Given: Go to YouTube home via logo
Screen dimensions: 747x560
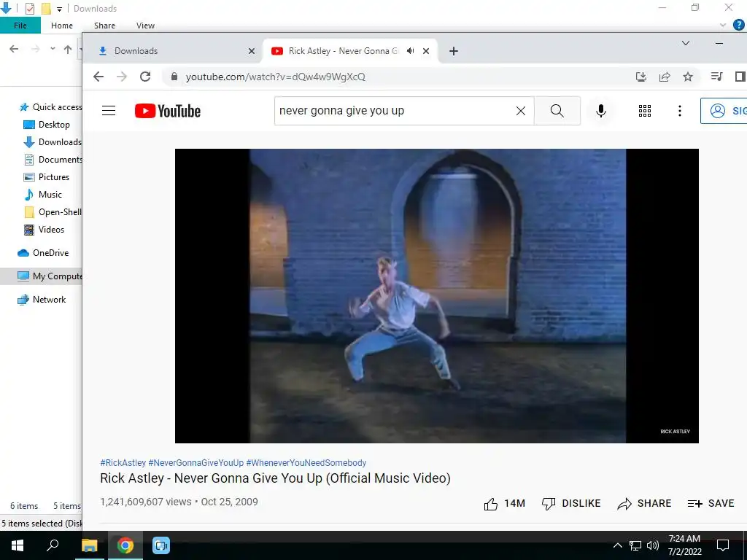Looking at the screenshot, I should coord(168,111).
